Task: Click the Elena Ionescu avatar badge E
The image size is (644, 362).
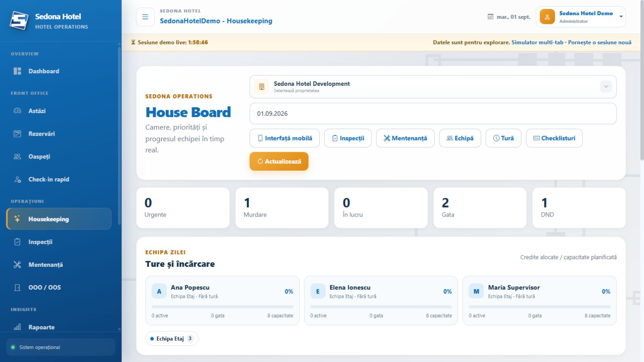Action: tap(318, 291)
